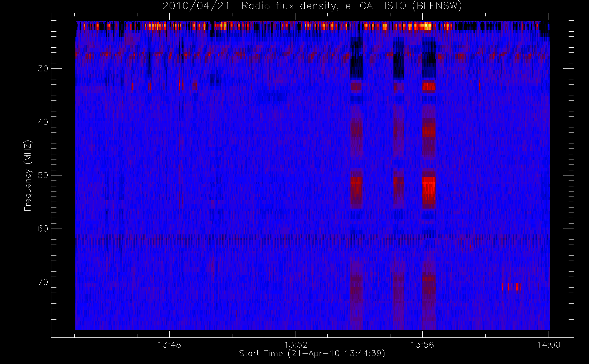
Task: Click the 50 frequency tick label
Action: click(x=43, y=175)
